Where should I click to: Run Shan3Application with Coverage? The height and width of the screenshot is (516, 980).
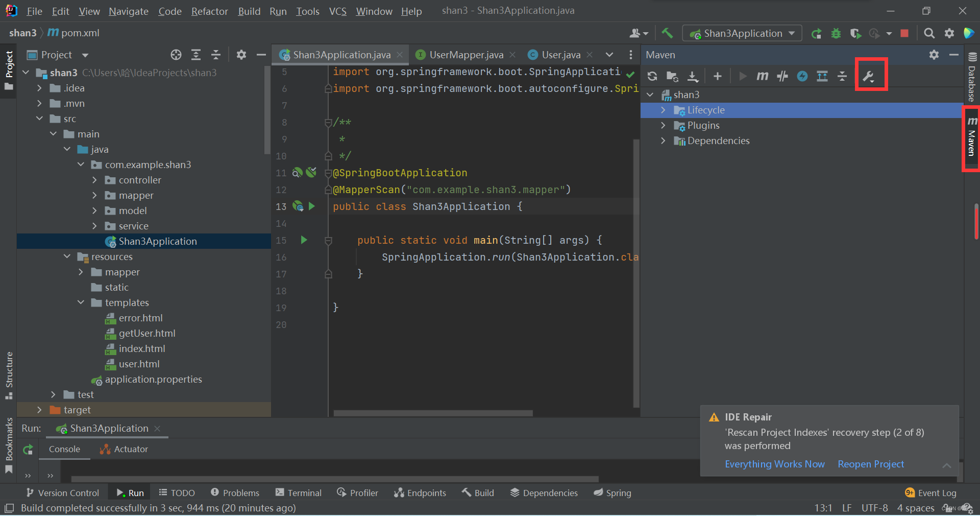point(856,34)
